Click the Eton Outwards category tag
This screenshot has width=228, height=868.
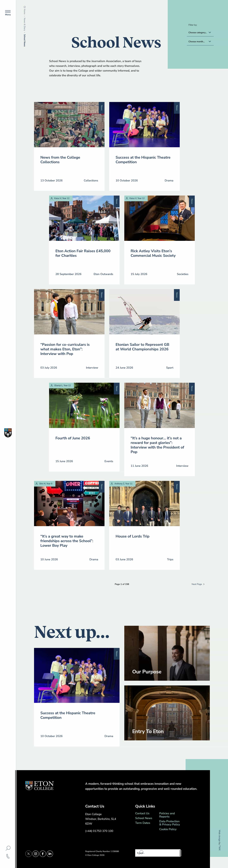[x=103, y=274]
